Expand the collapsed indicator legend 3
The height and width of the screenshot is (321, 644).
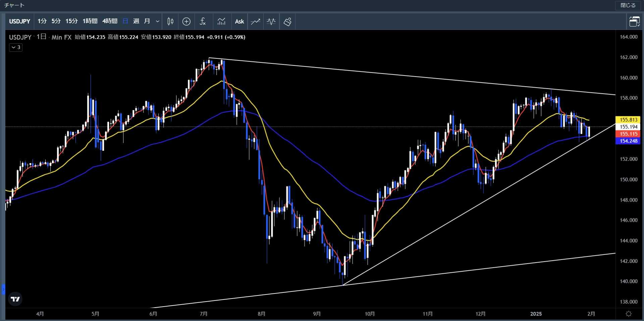click(x=16, y=47)
